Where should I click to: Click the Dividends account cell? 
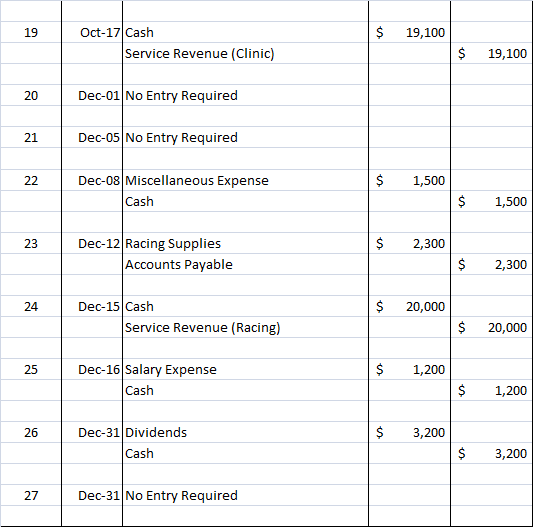click(245, 432)
